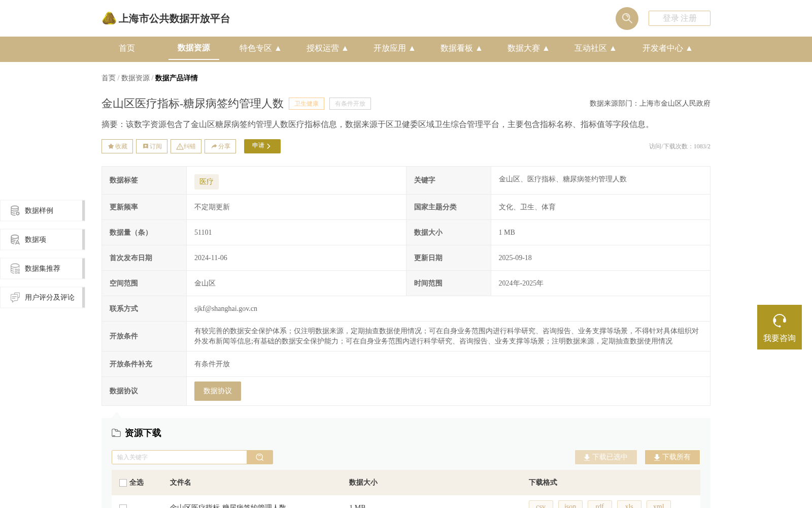Click the dataset title 金山区医疗指标-糖尿病签约管理人数
The image size is (812, 508).
tap(192, 104)
